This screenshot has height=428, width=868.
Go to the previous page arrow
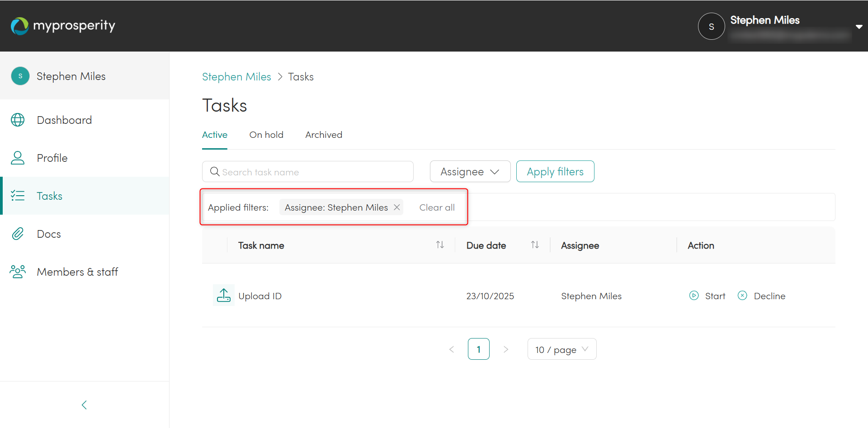452,349
